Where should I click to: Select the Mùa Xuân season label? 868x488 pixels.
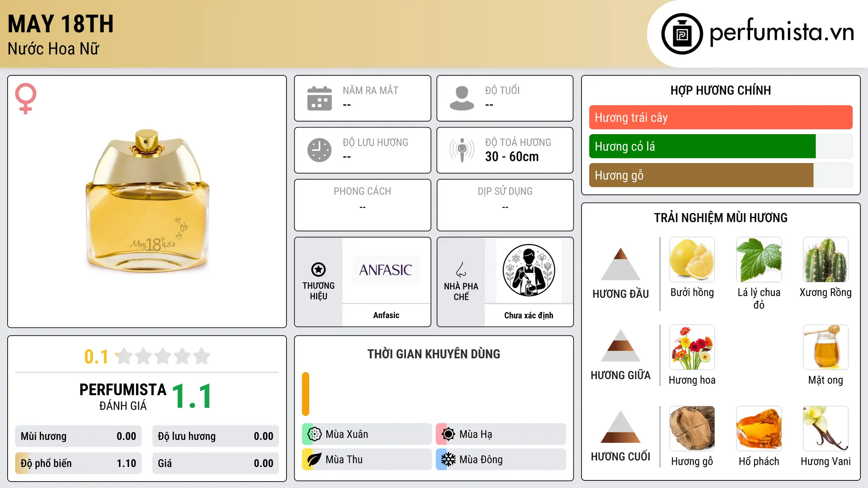click(347, 434)
